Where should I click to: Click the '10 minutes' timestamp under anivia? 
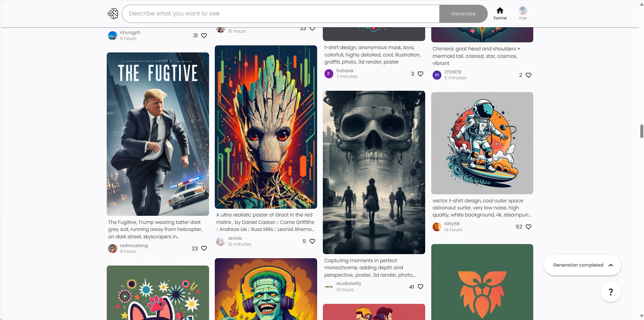(240, 244)
